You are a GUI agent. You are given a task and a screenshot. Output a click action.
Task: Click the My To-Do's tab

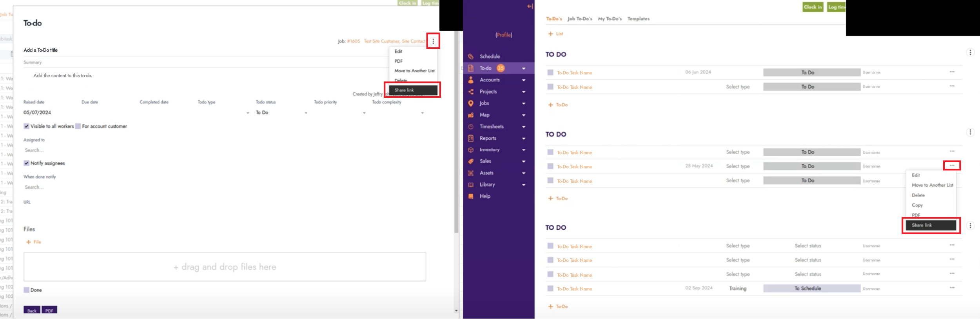pyautogui.click(x=610, y=19)
